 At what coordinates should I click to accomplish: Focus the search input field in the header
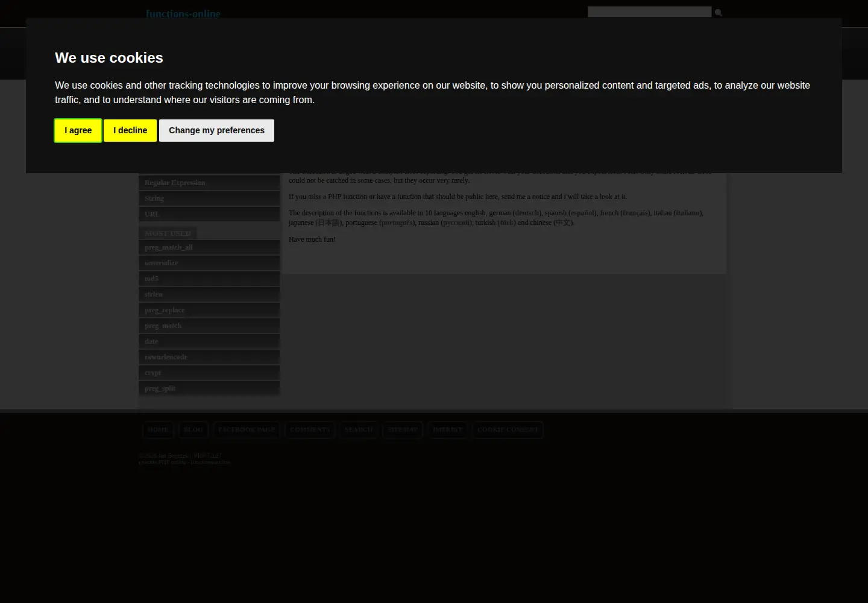click(649, 12)
